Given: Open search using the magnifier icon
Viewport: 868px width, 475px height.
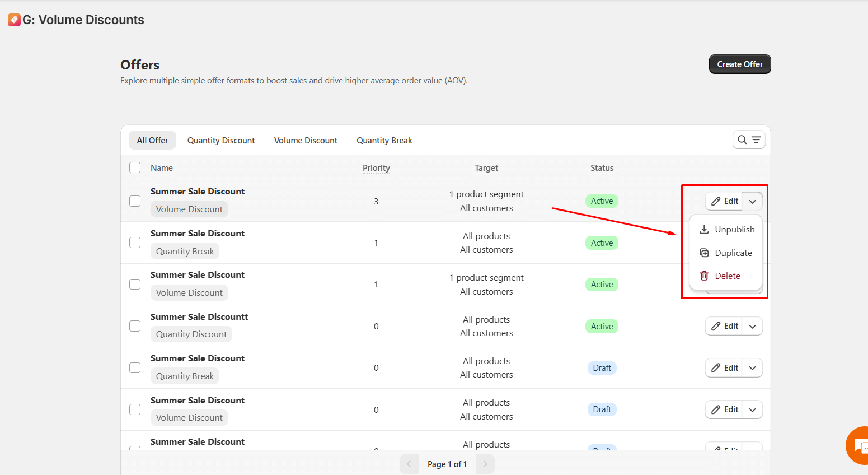Looking at the screenshot, I should (743, 139).
